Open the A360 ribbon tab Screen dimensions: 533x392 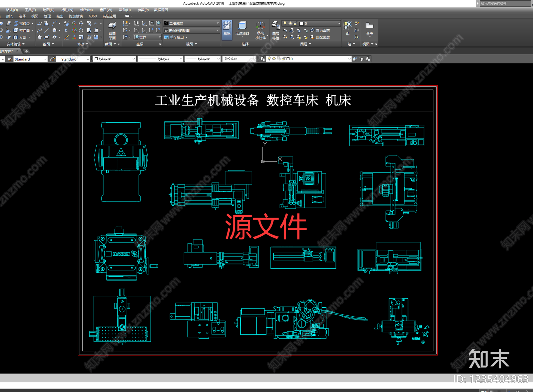93,16
